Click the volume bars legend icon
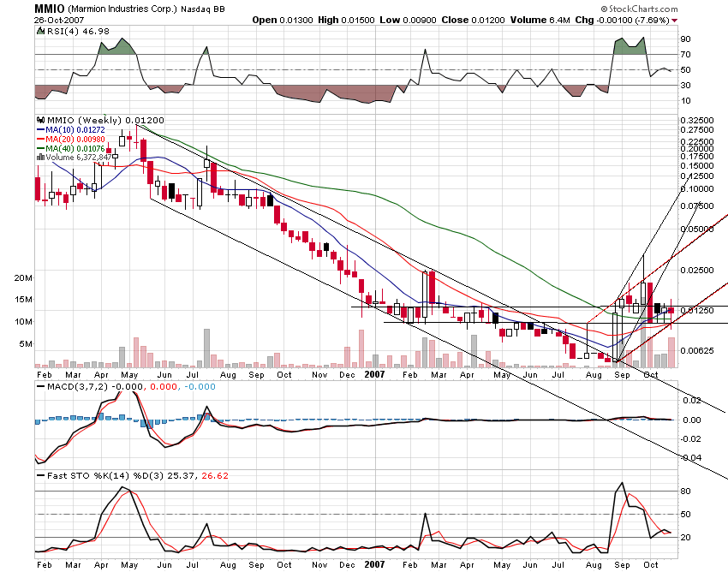Screen dimensions: 728x572 click(x=41, y=158)
